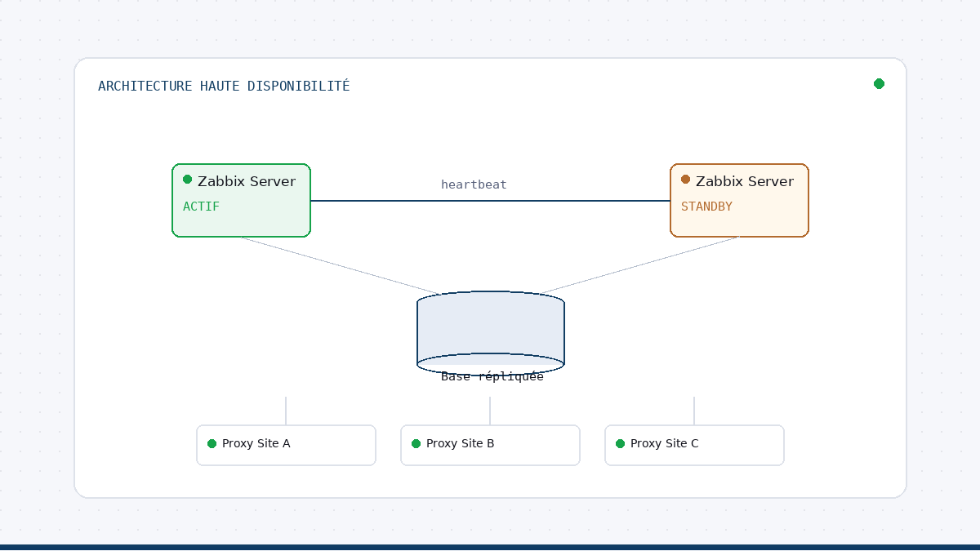The width and height of the screenshot is (980, 551).
Task: Select the database cylinder icon
Action: [491, 333]
